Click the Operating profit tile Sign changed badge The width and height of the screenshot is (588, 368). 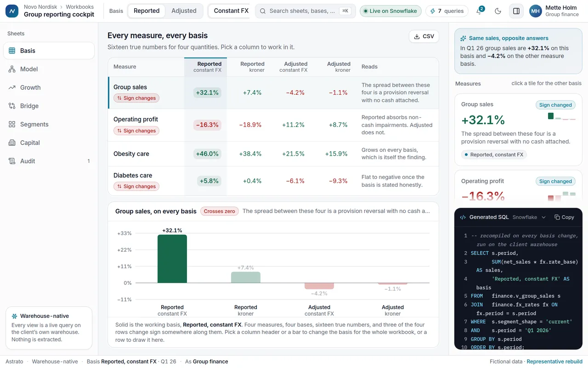tap(555, 181)
